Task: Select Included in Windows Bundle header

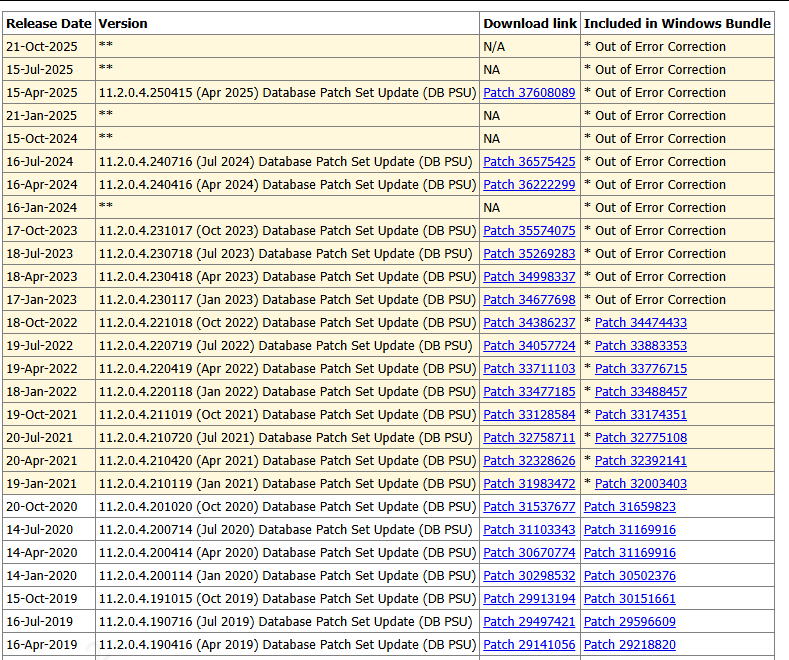Action: click(677, 24)
